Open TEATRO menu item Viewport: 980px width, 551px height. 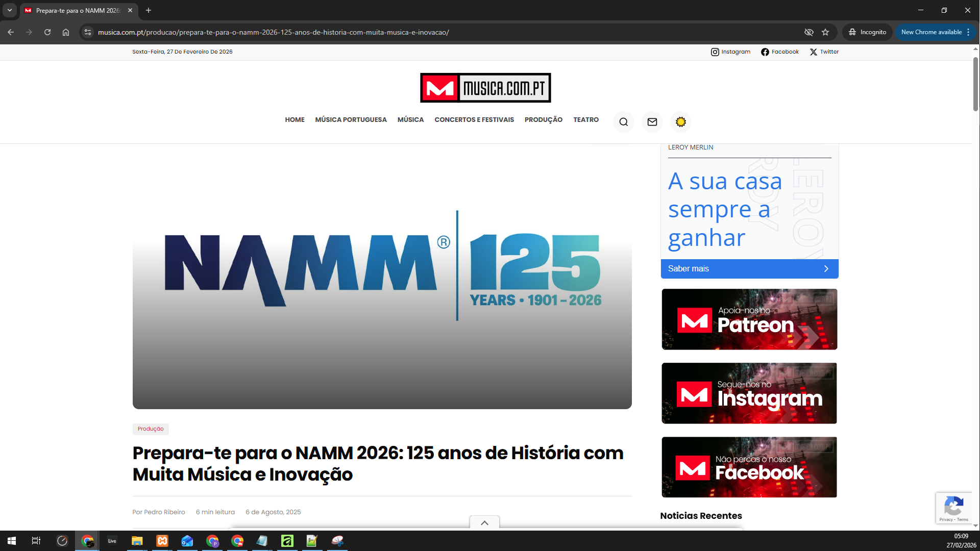[x=586, y=120]
